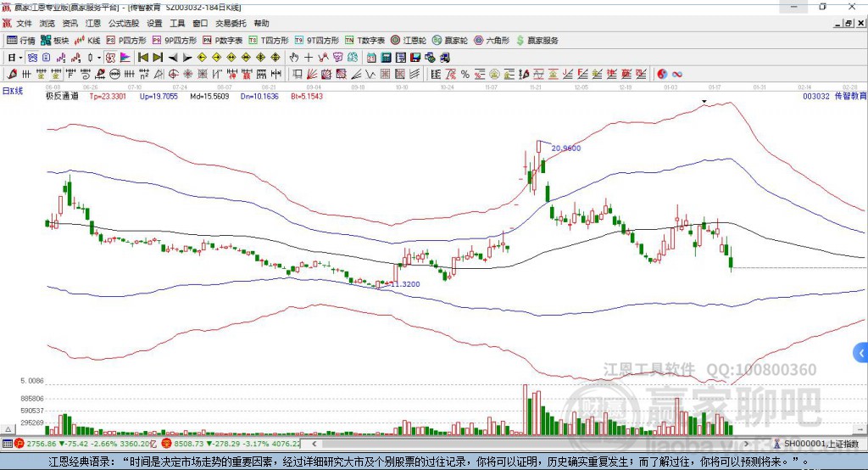Jump to first bar with skip-back icon
Image resolution: width=868 pixels, height=470 pixels.
(143, 58)
